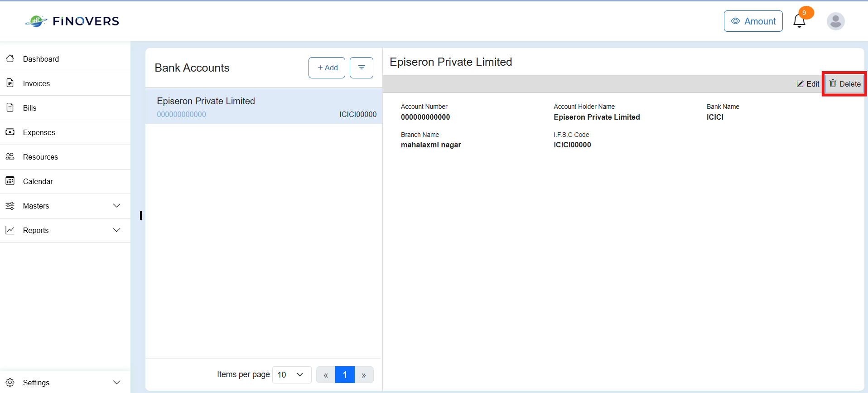Viewport: 868px width, 393px height.
Task: Click the Finovers logo
Action: tap(72, 21)
